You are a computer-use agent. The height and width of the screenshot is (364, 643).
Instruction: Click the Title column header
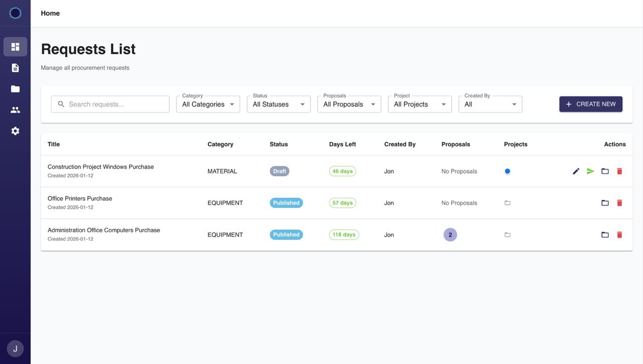(54, 144)
